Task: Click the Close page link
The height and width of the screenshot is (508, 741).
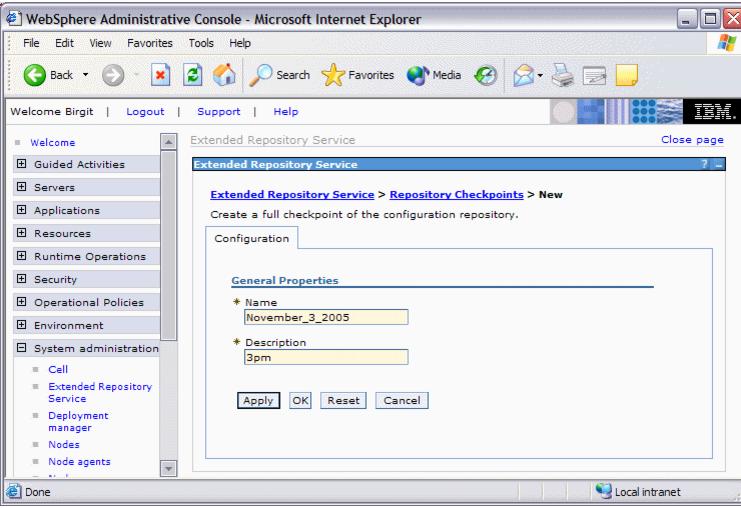Action: pyautogui.click(x=692, y=140)
